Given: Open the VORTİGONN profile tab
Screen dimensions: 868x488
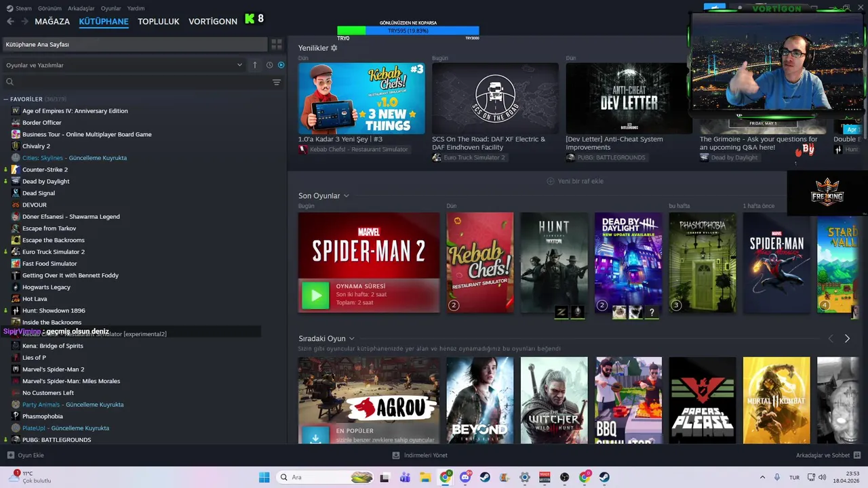Looking at the screenshot, I should [213, 21].
